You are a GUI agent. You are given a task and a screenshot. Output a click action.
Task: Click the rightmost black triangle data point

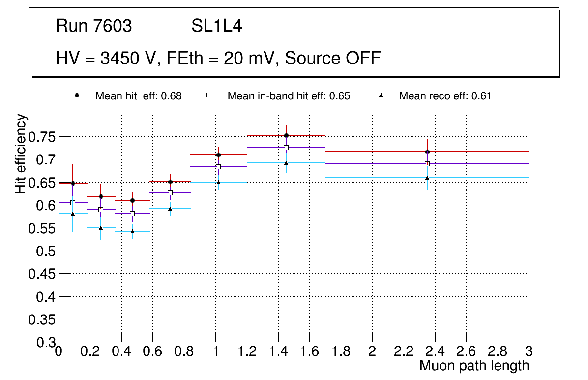point(427,178)
